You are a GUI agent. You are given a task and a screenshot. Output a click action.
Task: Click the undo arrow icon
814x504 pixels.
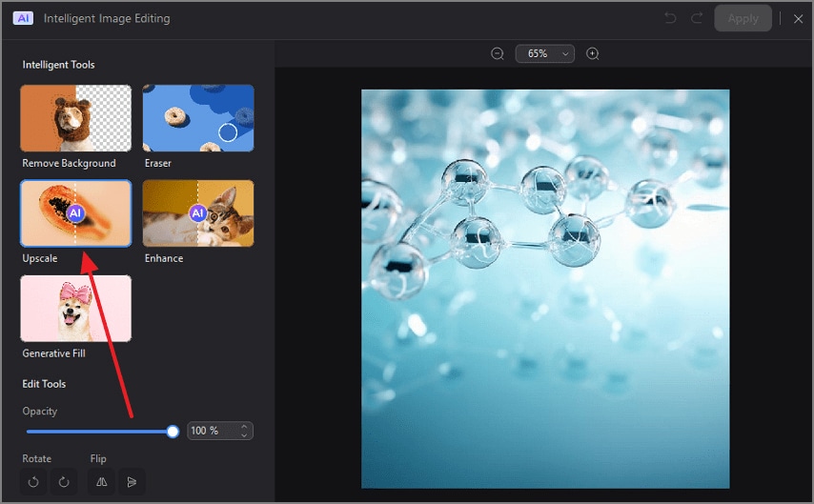click(x=670, y=18)
